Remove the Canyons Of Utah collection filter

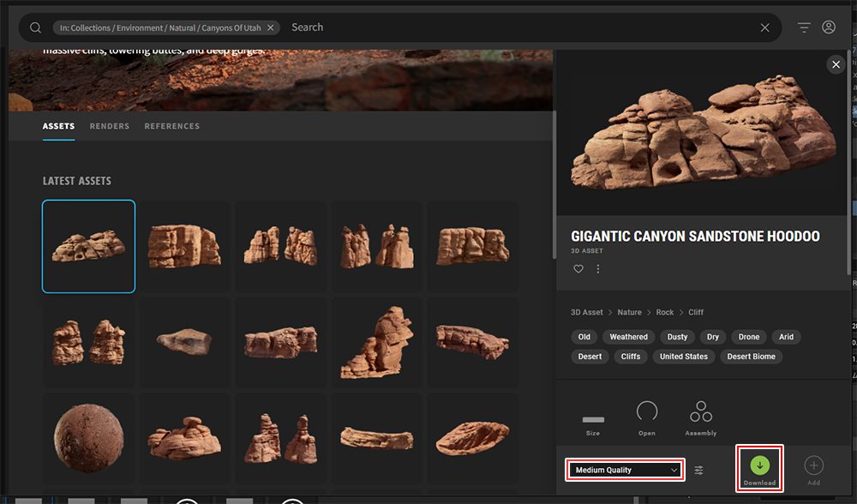271,27
